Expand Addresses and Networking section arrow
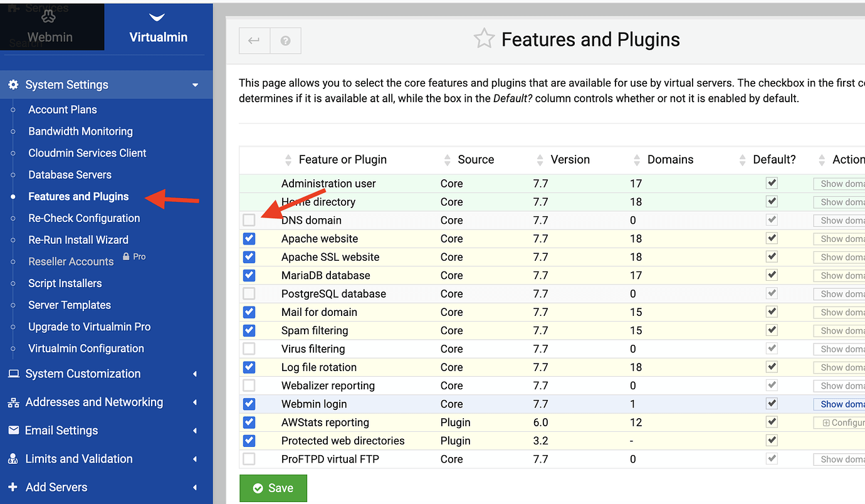The width and height of the screenshot is (865, 504). pyautogui.click(x=195, y=402)
